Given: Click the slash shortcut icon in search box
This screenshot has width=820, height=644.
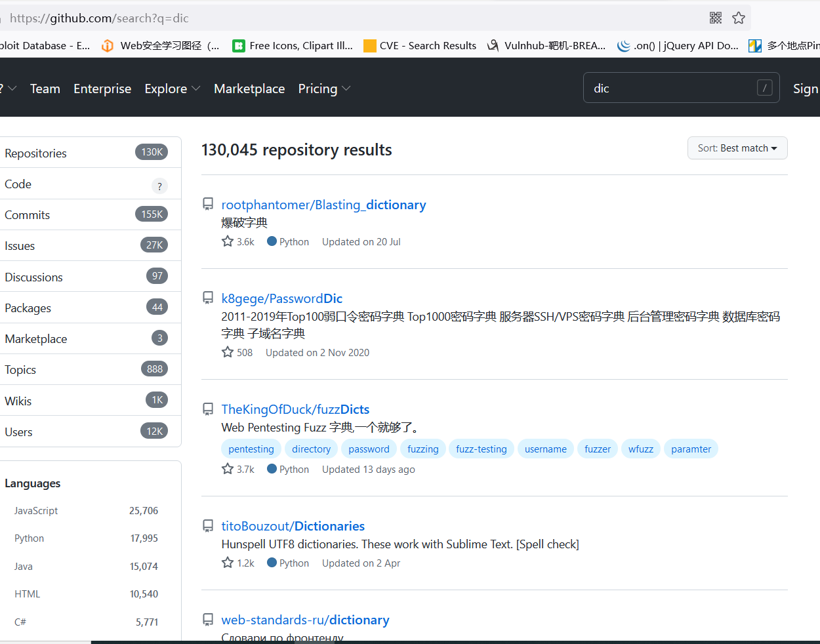Looking at the screenshot, I should pos(764,88).
